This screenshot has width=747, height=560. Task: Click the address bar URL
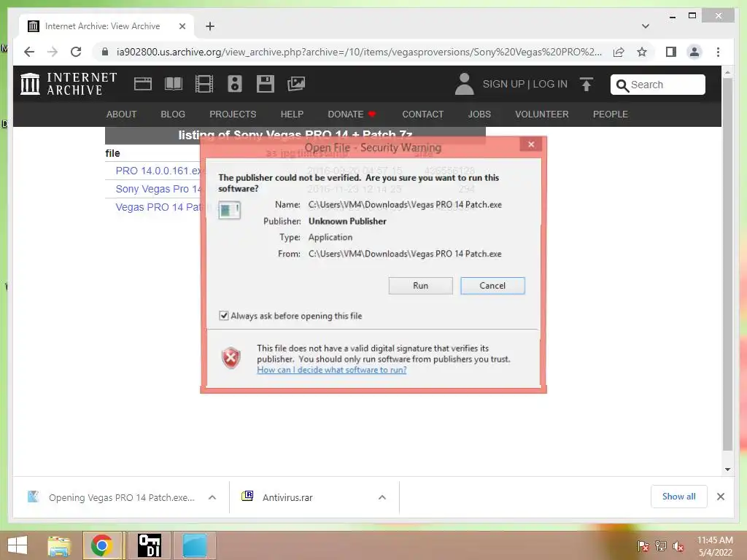tap(359, 52)
